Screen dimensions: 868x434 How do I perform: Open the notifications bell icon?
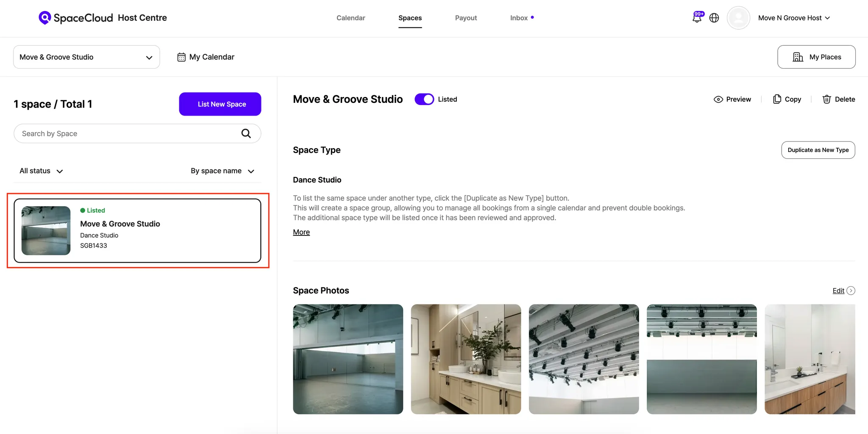click(x=697, y=17)
